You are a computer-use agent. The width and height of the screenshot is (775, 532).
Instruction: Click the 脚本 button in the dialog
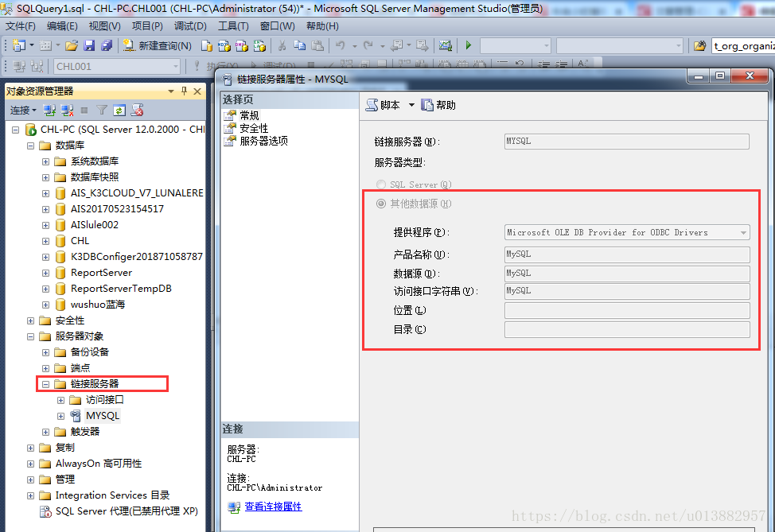point(384,105)
